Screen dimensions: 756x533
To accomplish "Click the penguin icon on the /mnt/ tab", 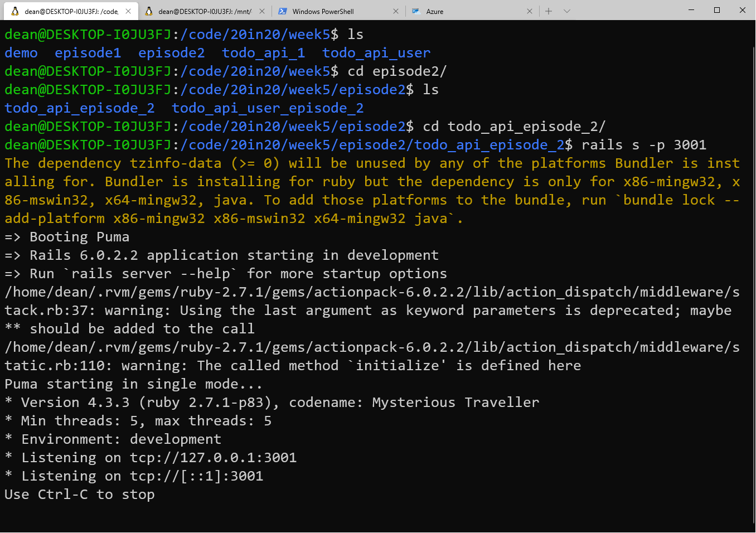I will point(149,11).
